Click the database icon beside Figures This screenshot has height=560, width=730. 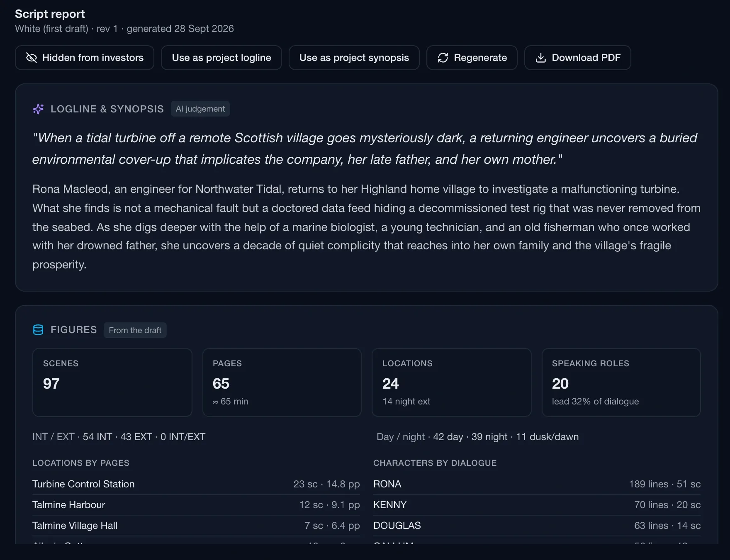pos(38,330)
